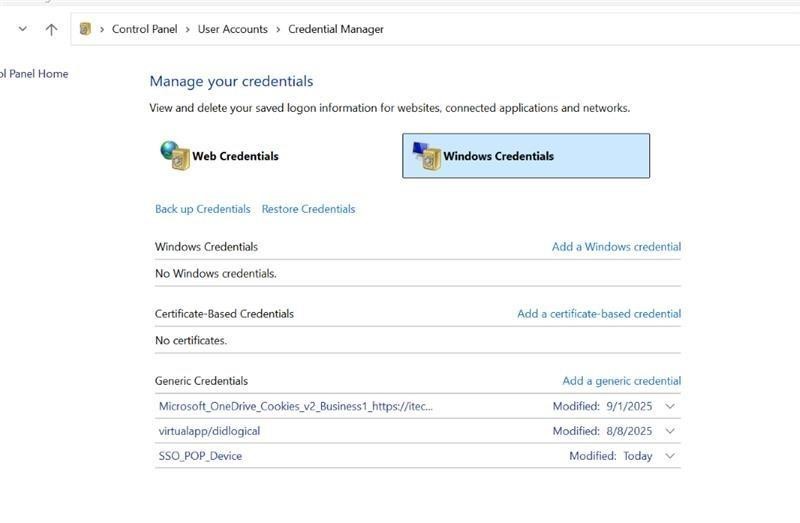Viewport: 800px width, 523px height.
Task: Click the Windows Credentials section header text
Action: (206, 247)
